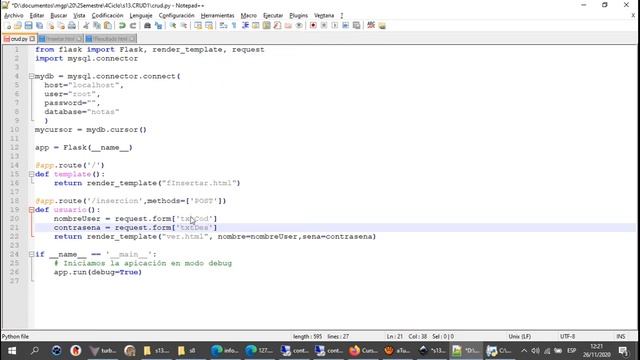Switch to the third document tab

(x=110, y=39)
